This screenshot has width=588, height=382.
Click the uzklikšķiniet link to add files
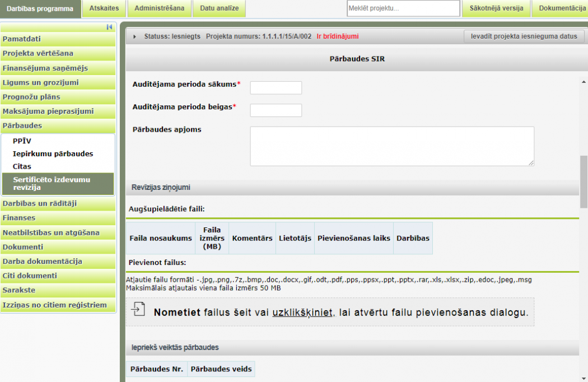tap(303, 313)
